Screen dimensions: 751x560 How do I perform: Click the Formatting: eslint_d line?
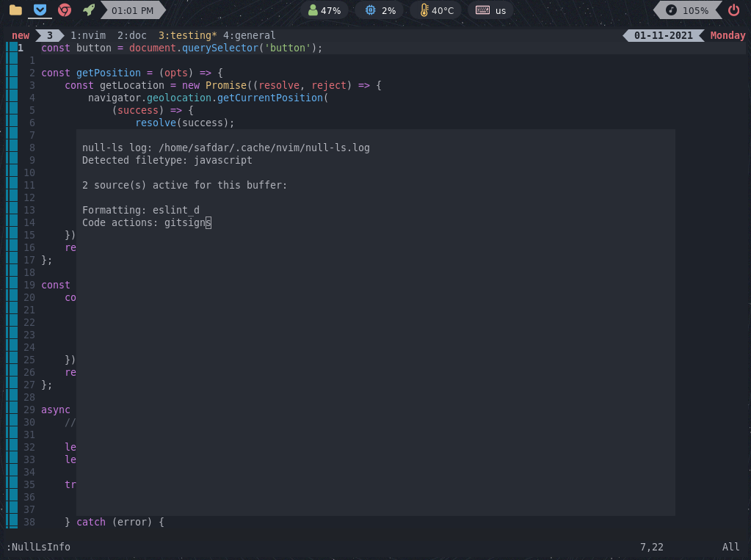[x=140, y=210]
